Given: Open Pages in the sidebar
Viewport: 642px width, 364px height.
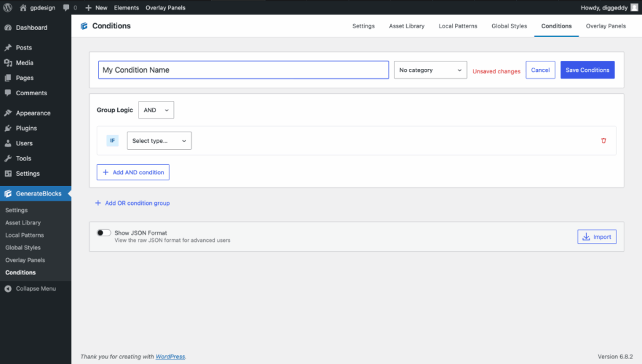Looking at the screenshot, I should (x=24, y=78).
